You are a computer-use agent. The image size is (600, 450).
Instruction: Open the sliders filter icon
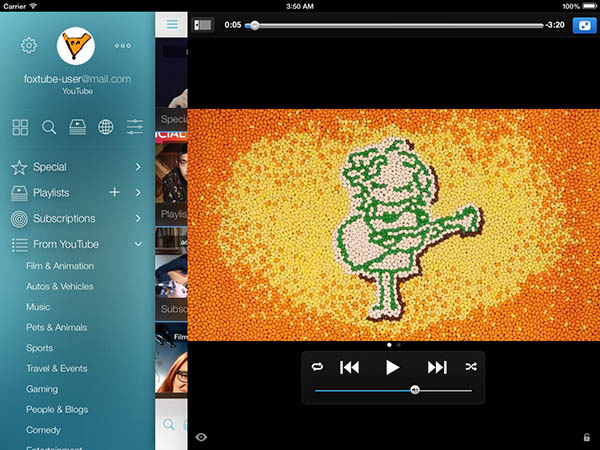[x=135, y=127]
